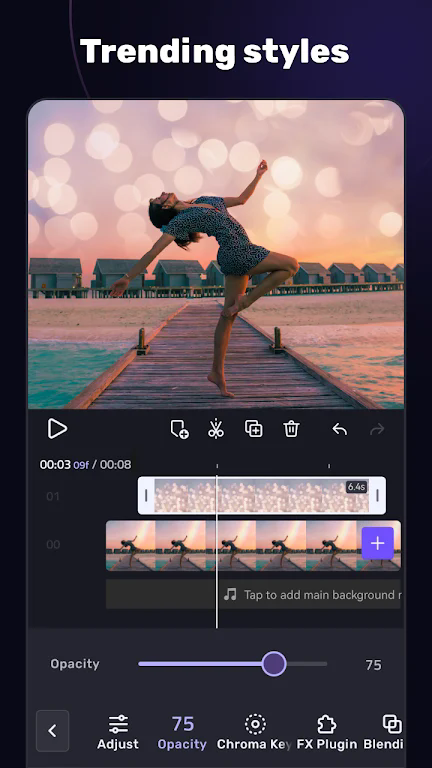
Task: Tap the add-clip icon with plus
Action: coord(179,430)
